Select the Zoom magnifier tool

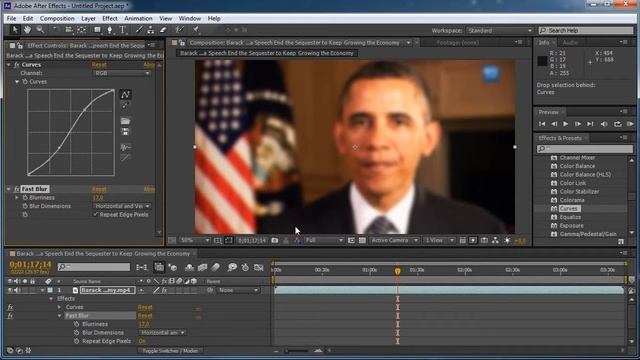40,30
